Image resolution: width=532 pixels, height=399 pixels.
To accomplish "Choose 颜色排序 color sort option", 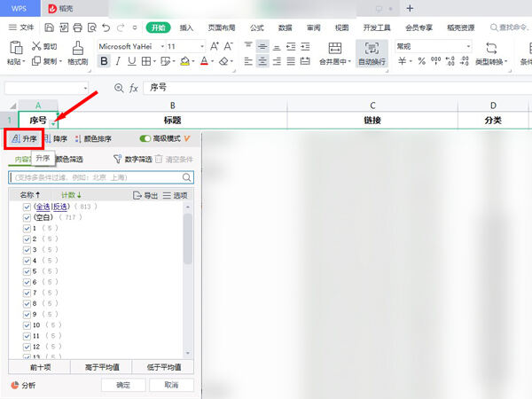I will tap(94, 139).
